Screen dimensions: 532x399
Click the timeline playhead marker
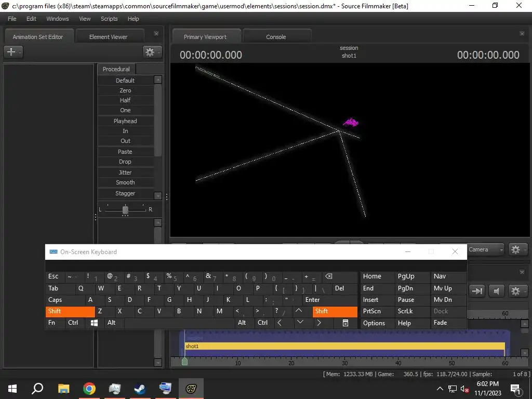(x=184, y=362)
